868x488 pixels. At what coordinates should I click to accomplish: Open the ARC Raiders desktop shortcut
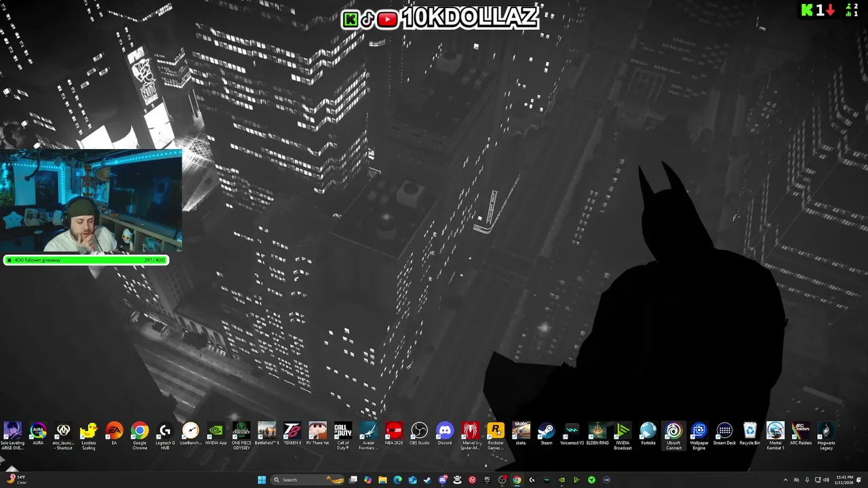801,434
